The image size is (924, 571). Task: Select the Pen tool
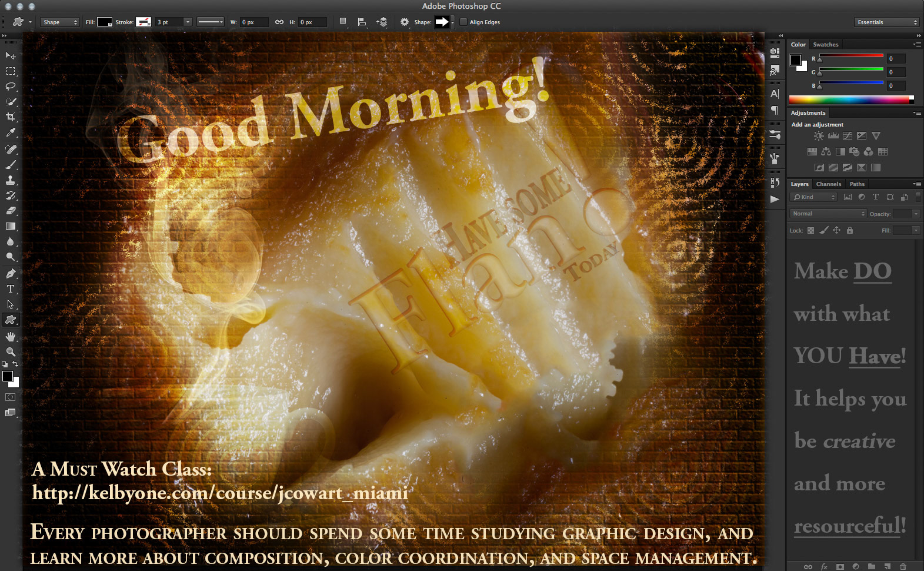pos(11,273)
